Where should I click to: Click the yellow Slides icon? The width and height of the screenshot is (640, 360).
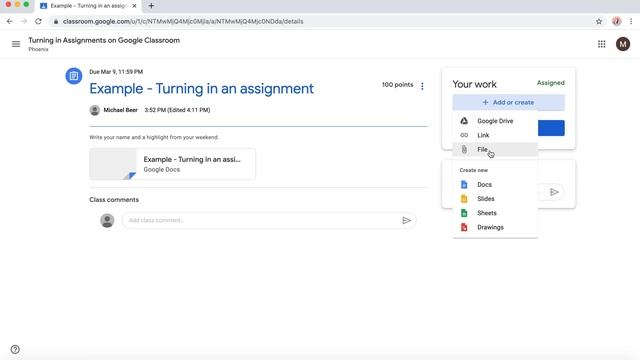coord(464,199)
